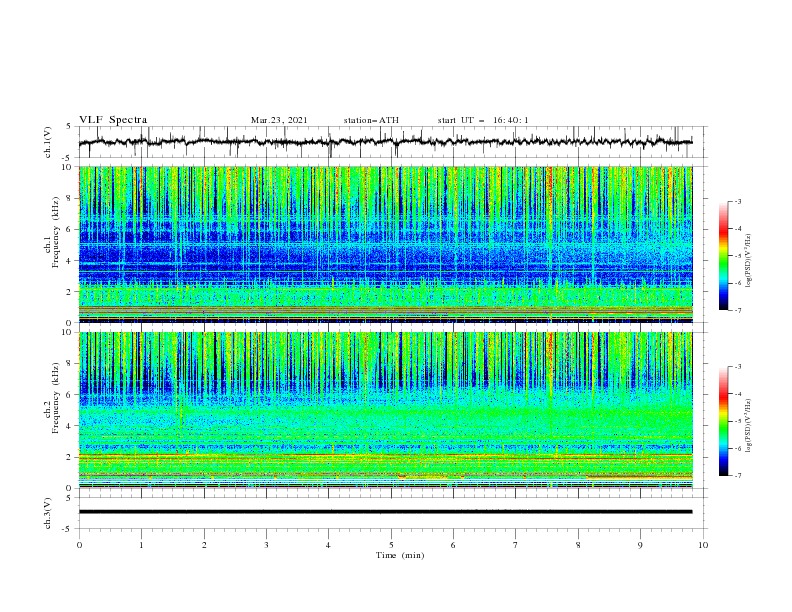Click the ch.2 spectrogram plot area
This screenshot has width=792, height=612.
[x=385, y=410]
